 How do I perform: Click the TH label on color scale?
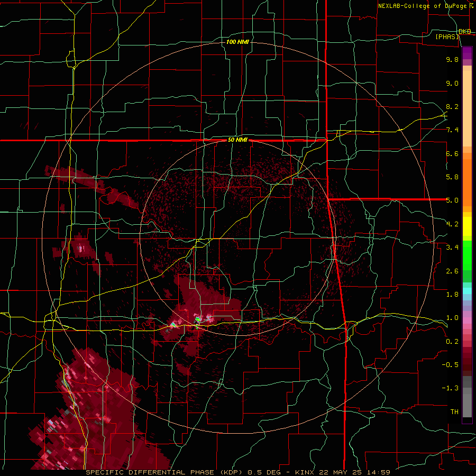(x=454, y=412)
